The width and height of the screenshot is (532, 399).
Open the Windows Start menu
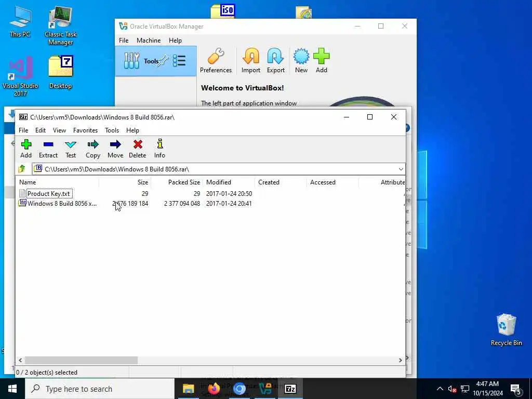coord(12,389)
